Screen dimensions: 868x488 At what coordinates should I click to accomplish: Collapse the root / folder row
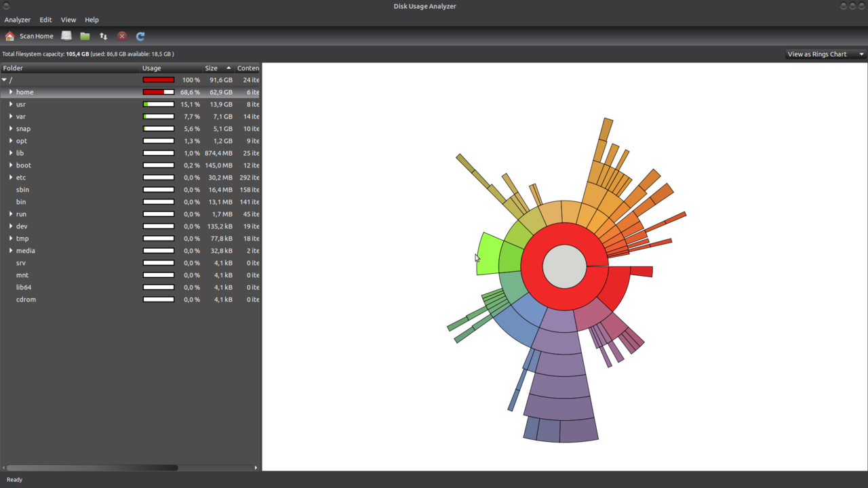coord(5,80)
